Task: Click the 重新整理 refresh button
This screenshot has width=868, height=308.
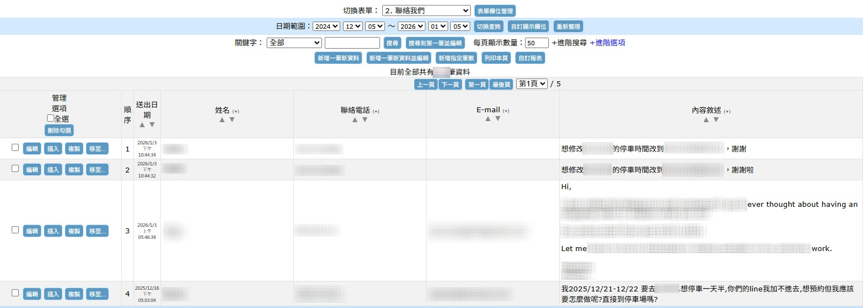Action: pyautogui.click(x=568, y=27)
